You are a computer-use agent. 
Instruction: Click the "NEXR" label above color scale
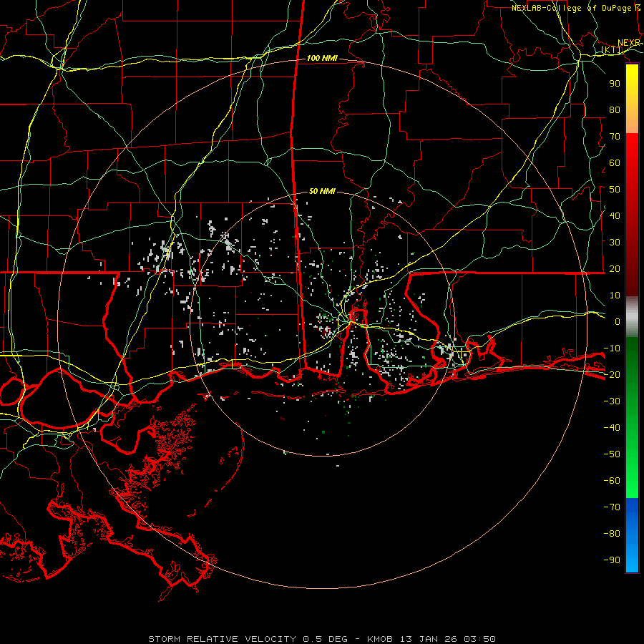(629, 43)
